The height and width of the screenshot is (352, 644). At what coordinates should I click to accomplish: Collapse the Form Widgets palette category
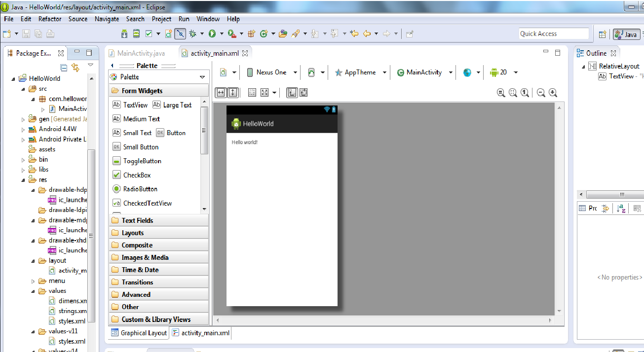[x=158, y=91]
